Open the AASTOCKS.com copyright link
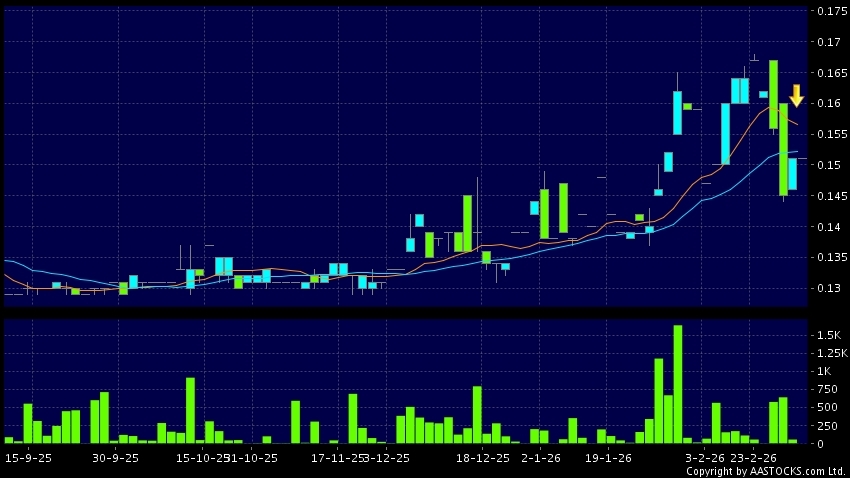The image size is (850, 478). pyautogui.click(x=765, y=471)
